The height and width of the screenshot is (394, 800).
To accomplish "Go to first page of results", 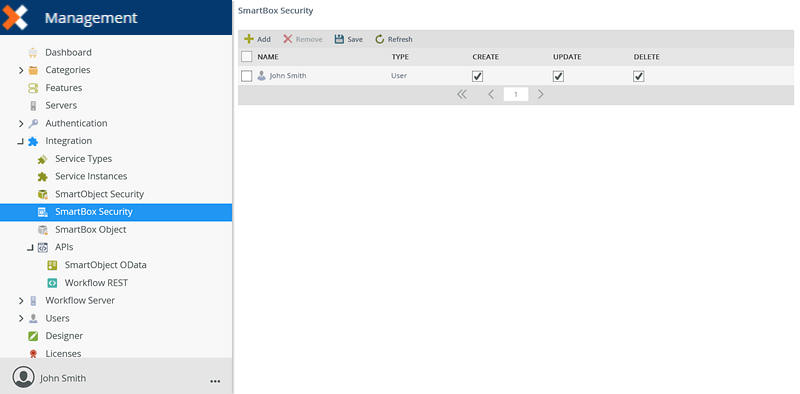I will click(462, 94).
